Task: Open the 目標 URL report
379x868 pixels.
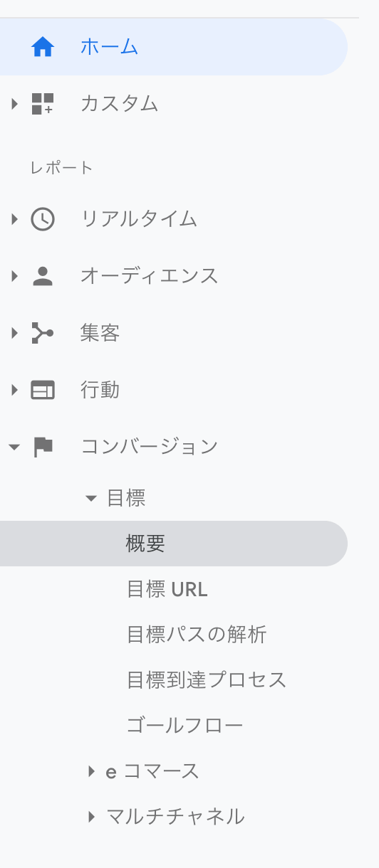Action: click(x=167, y=589)
